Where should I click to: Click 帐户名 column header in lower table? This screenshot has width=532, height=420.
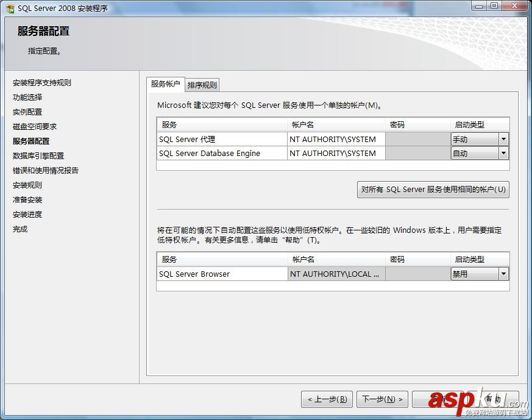336,259
